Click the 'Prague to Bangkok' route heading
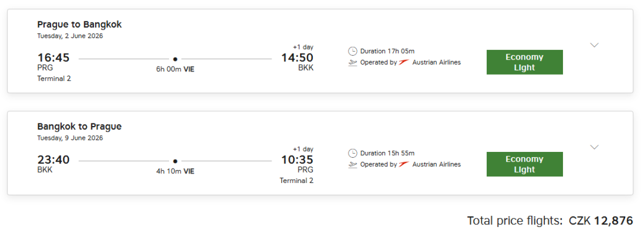The width and height of the screenshot is (644, 234). pyautogui.click(x=79, y=25)
